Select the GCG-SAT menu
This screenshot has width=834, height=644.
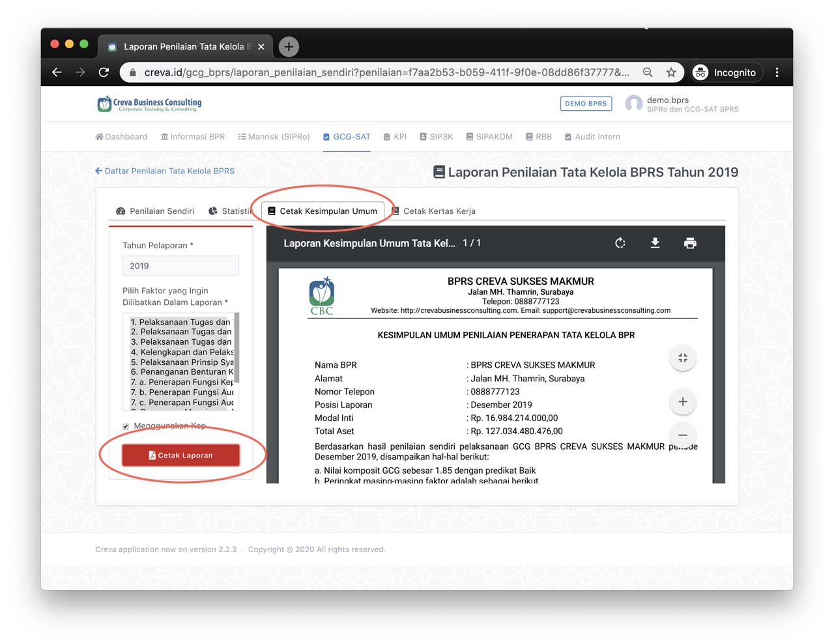tap(347, 137)
